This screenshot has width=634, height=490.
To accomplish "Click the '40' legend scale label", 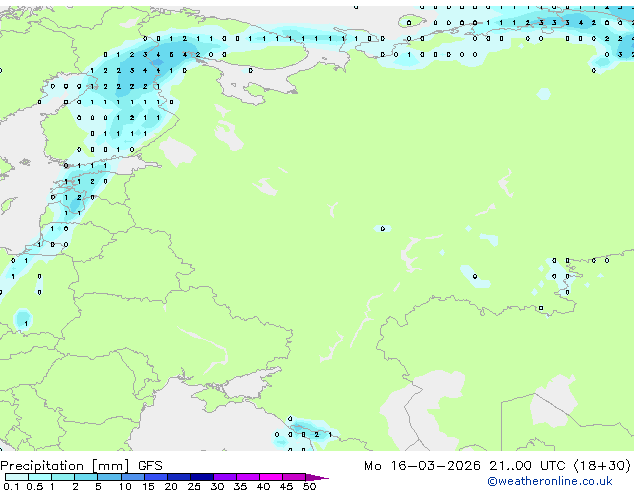I will [x=263, y=486].
